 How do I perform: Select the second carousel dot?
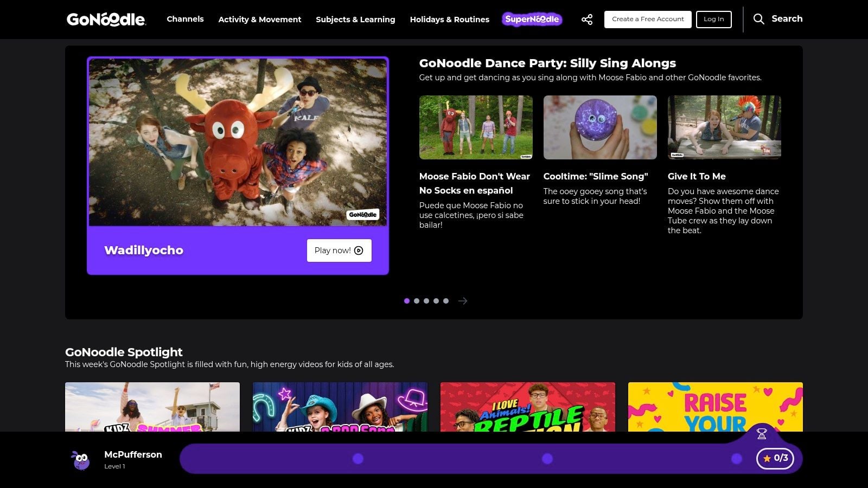click(x=417, y=301)
